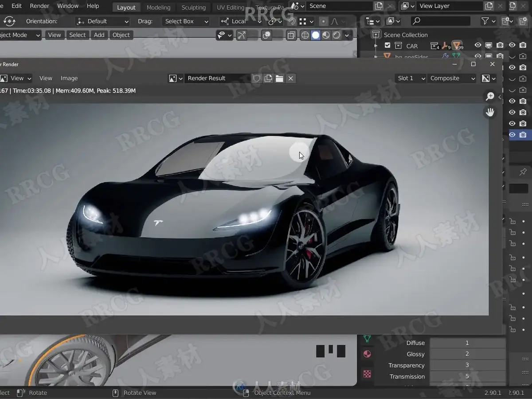The image size is (532, 399).
Task: Toggle CAR collection monitor viewport icon
Action: click(489, 46)
